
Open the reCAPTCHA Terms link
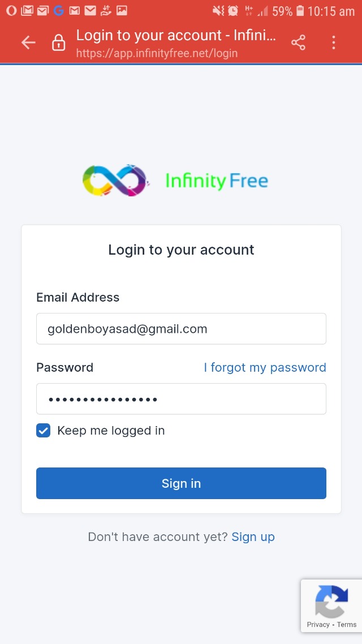click(x=347, y=625)
